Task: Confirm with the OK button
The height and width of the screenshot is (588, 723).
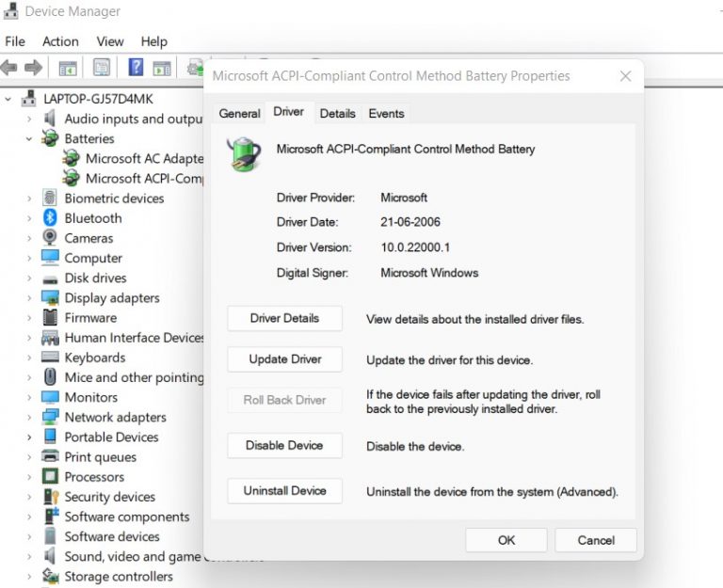Action: pos(506,540)
